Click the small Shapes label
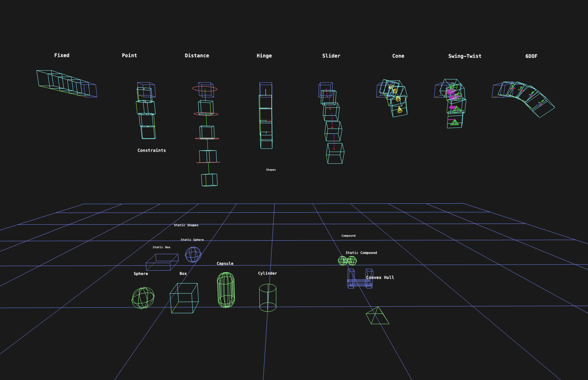588x380 pixels. (271, 170)
